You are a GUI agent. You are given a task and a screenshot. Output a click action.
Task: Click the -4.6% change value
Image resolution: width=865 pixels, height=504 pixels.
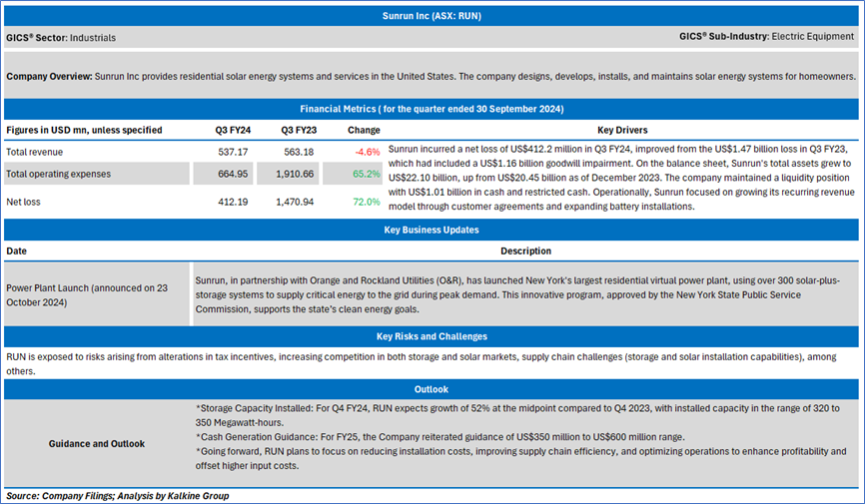point(367,152)
